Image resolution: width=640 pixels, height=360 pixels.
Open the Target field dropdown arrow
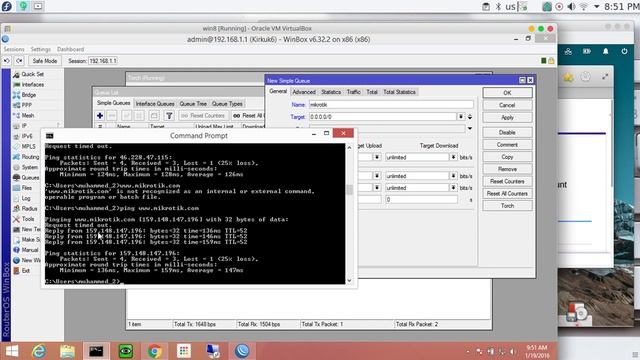pos(461,117)
